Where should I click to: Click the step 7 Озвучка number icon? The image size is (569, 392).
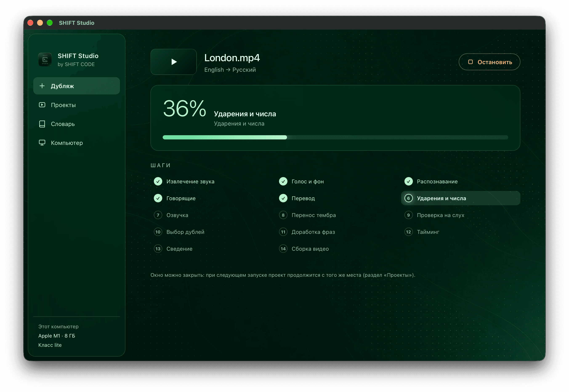click(x=158, y=215)
